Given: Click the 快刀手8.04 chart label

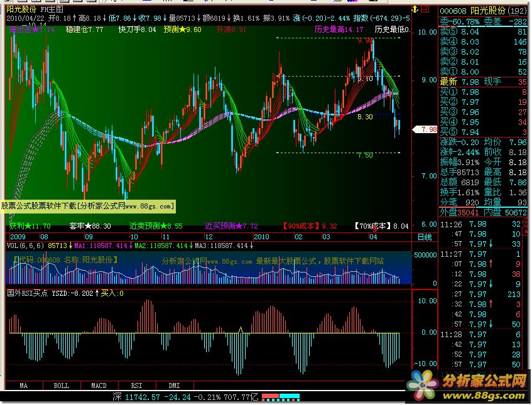Looking at the screenshot, I should pyautogui.click(x=137, y=30).
